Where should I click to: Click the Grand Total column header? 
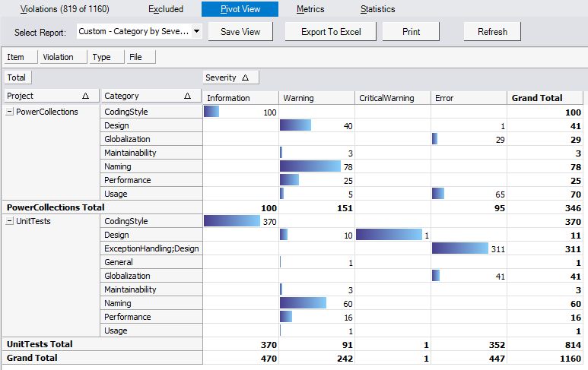[545, 98]
